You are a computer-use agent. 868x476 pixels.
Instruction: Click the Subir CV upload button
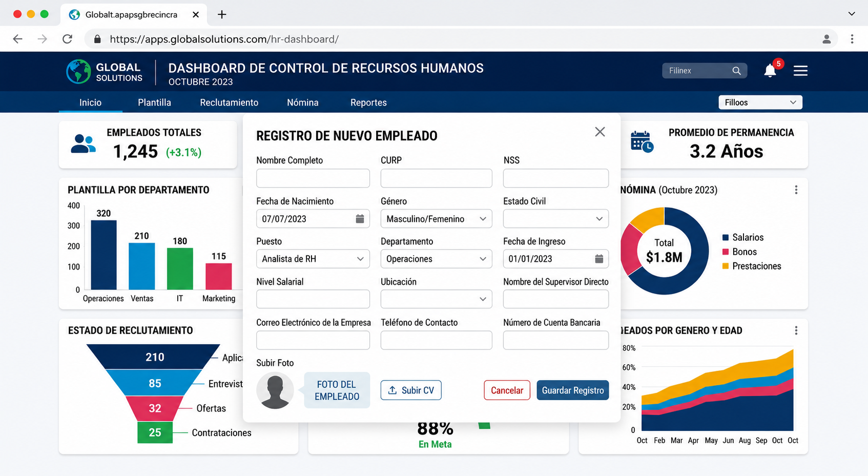(x=411, y=390)
